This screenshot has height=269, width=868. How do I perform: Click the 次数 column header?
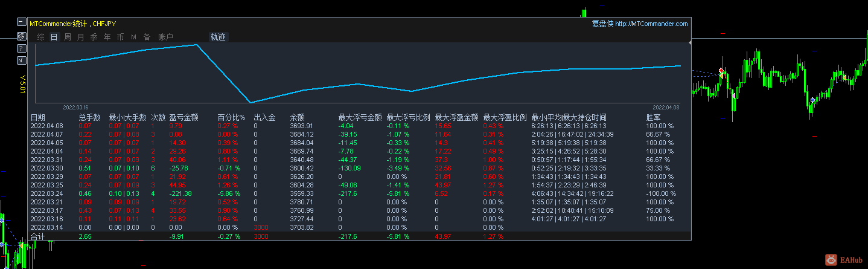158,117
